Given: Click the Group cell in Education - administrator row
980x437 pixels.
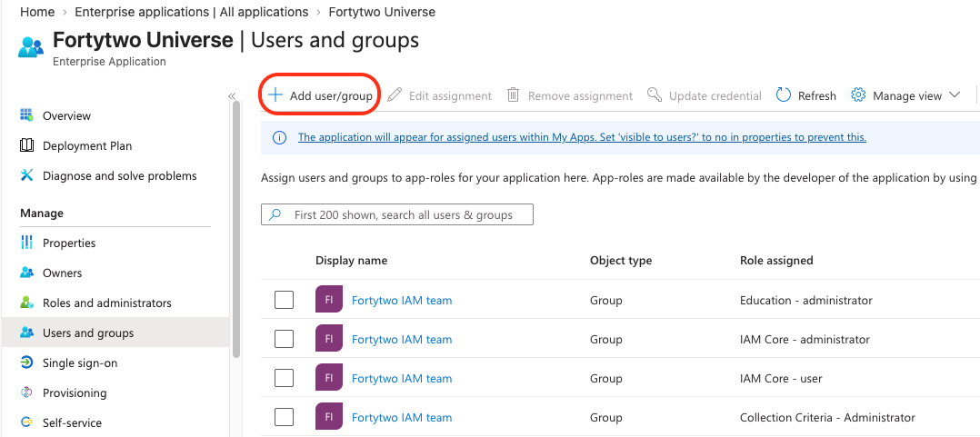Looking at the screenshot, I should click(x=606, y=301).
